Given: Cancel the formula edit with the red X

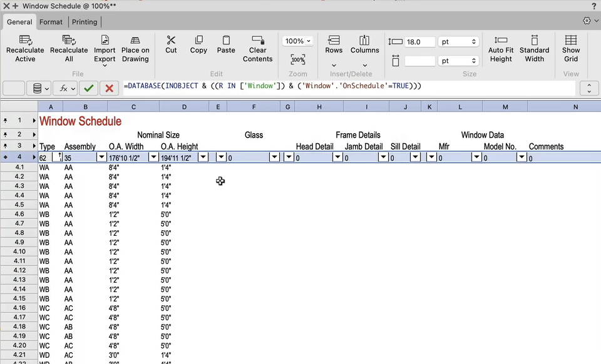Looking at the screenshot, I should click(109, 88).
